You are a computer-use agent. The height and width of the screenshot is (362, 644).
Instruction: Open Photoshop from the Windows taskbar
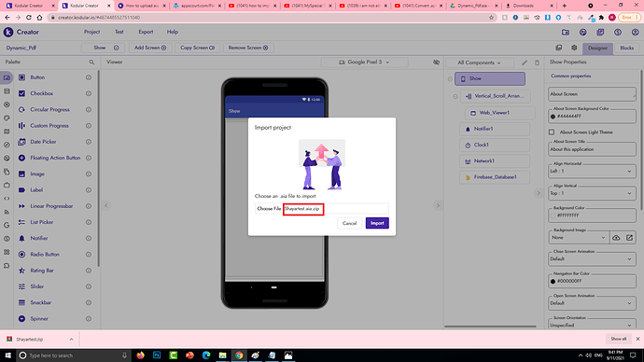(157, 355)
